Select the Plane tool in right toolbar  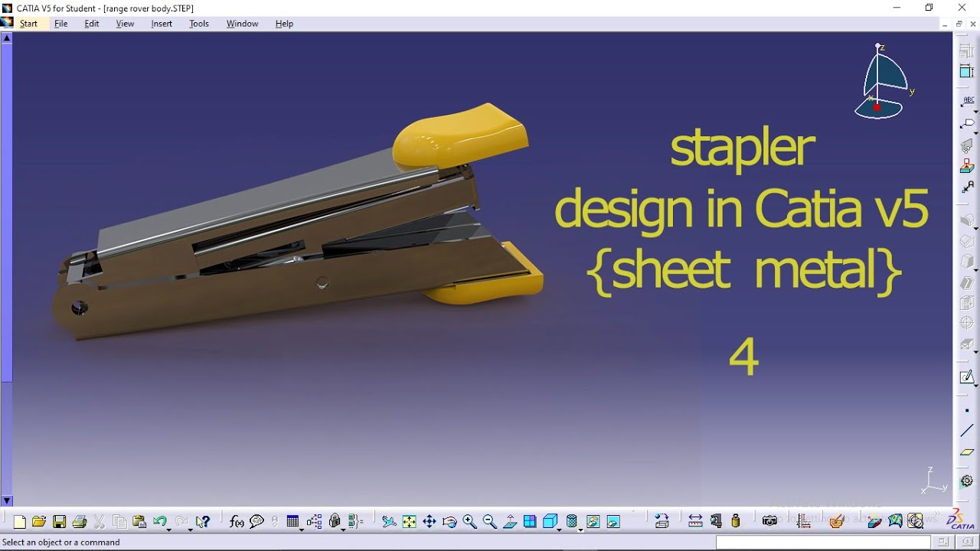(967, 452)
